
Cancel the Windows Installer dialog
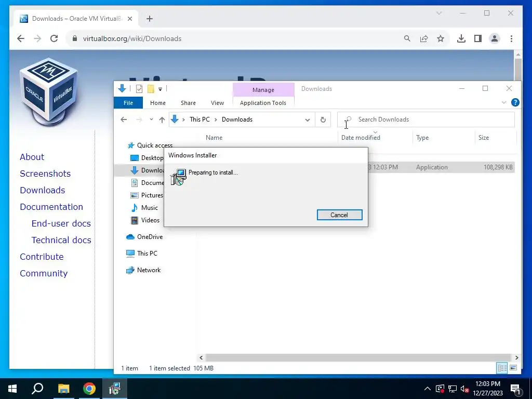pos(339,215)
